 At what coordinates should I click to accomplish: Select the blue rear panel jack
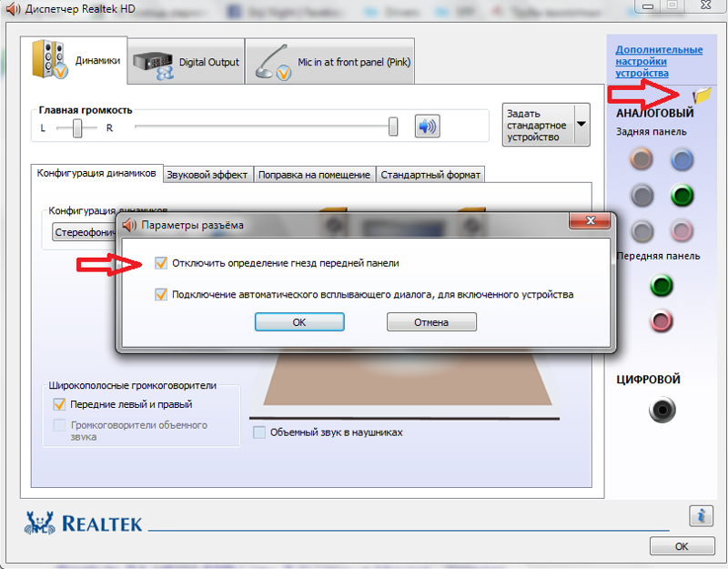click(682, 160)
